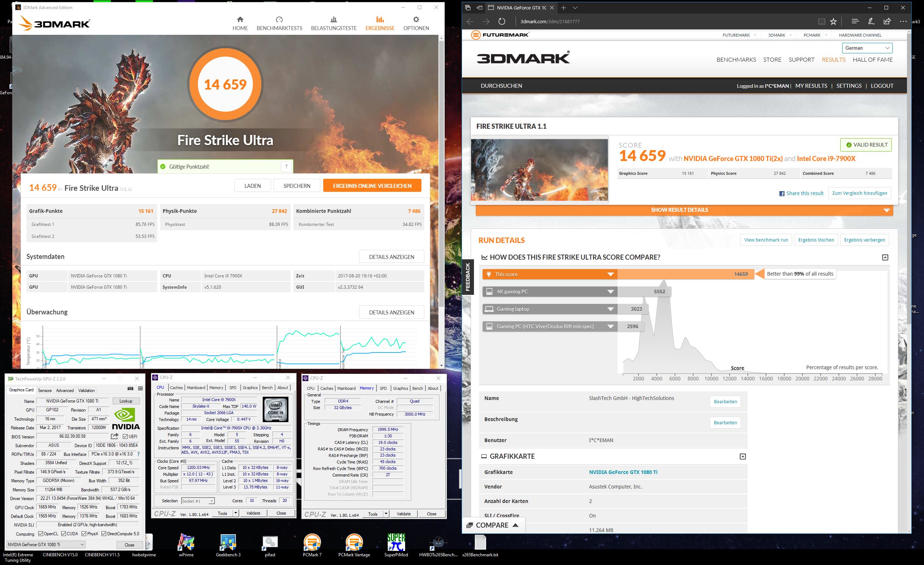Open NVIDIA GeForce GTX 1080 Ti link under GRAFIKKARTE
924x565 pixels.
click(x=623, y=472)
